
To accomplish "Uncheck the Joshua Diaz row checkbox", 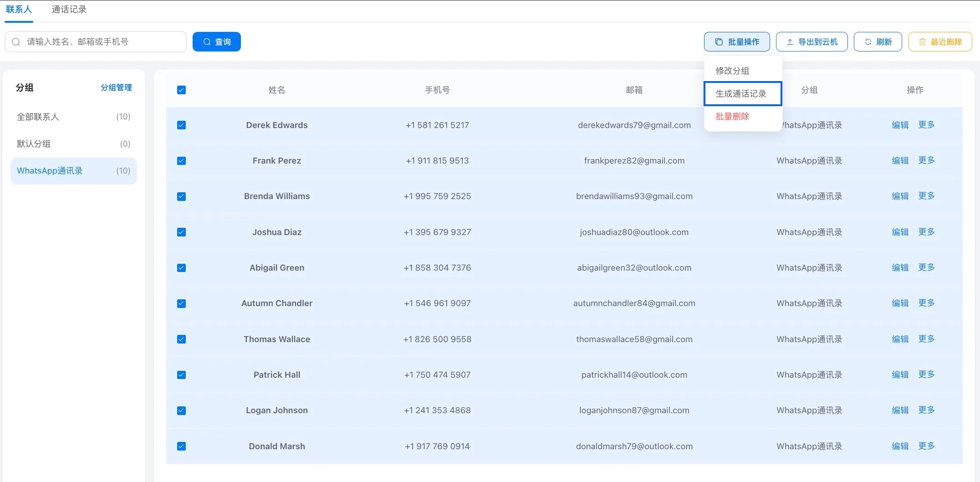I will [x=181, y=232].
